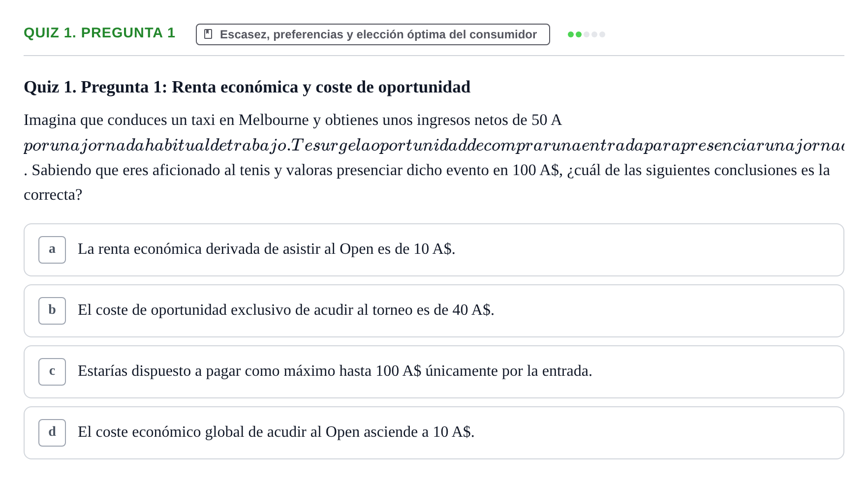The width and height of the screenshot is (868, 483).
Task: Choose 'La renta económica derivada' answer text
Action: (x=266, y=249)
